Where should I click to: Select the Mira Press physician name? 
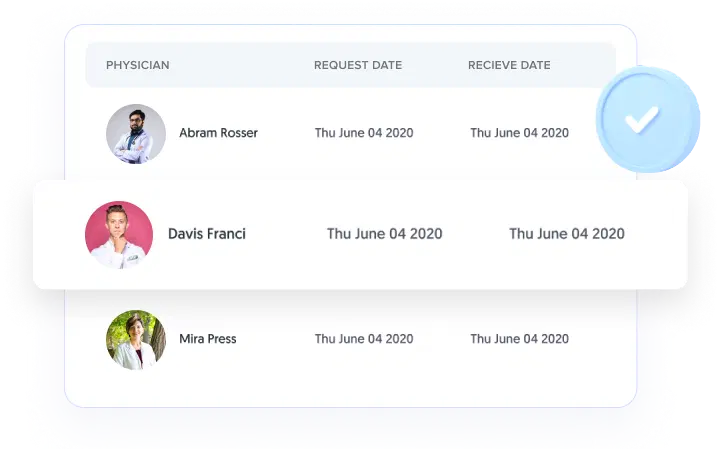tap(208, 339)
